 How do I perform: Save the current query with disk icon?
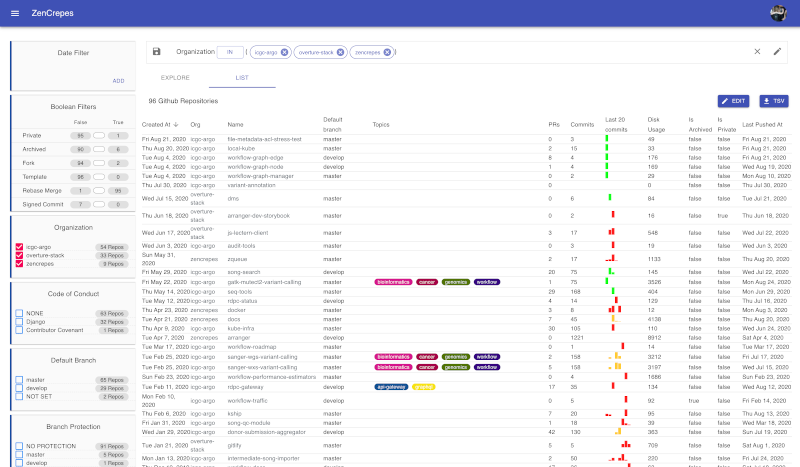[x=157, y=52]
